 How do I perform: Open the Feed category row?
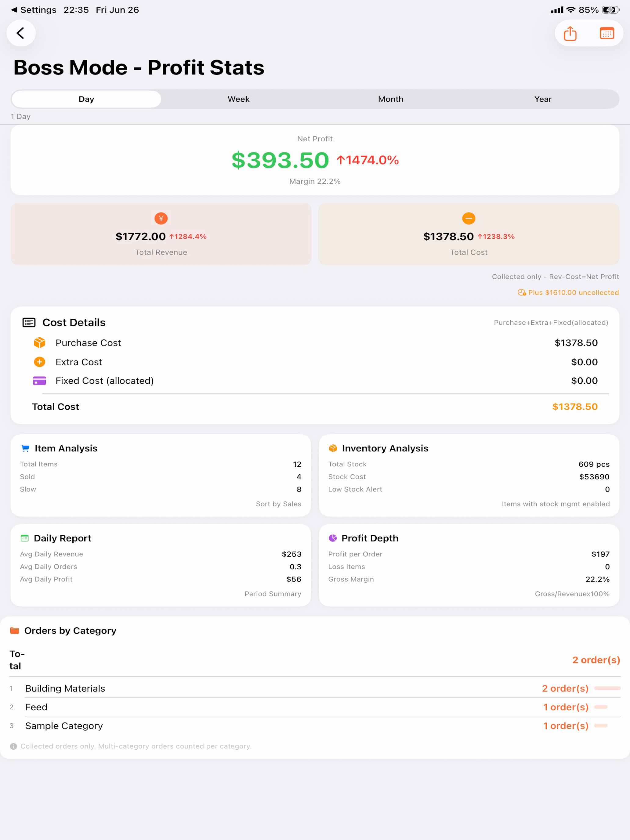point(315,707)
